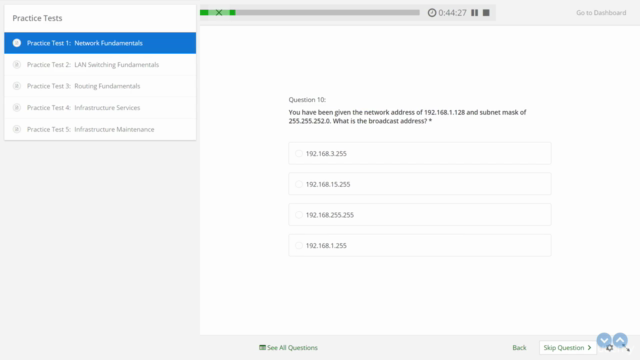Select answer 192.168.1.255

pos(420,245)
